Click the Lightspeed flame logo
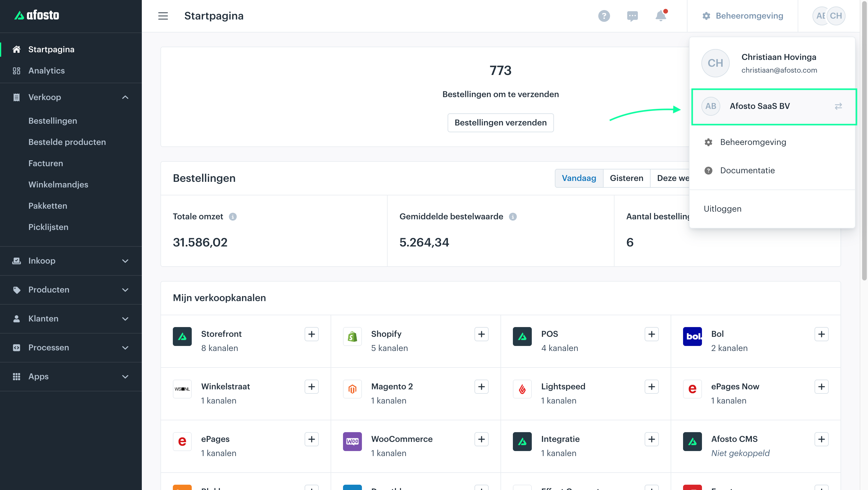The width and height of the screenshot is (868, 490). (522, 389)
